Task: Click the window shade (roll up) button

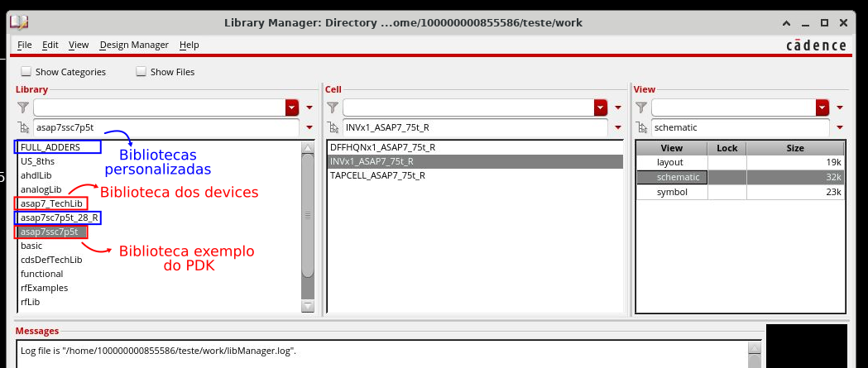Action: [787, 22]
